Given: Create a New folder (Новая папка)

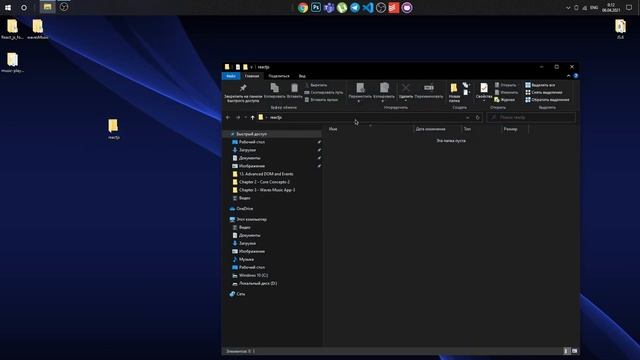Looking at the screenshot, I should pos(454,93).
